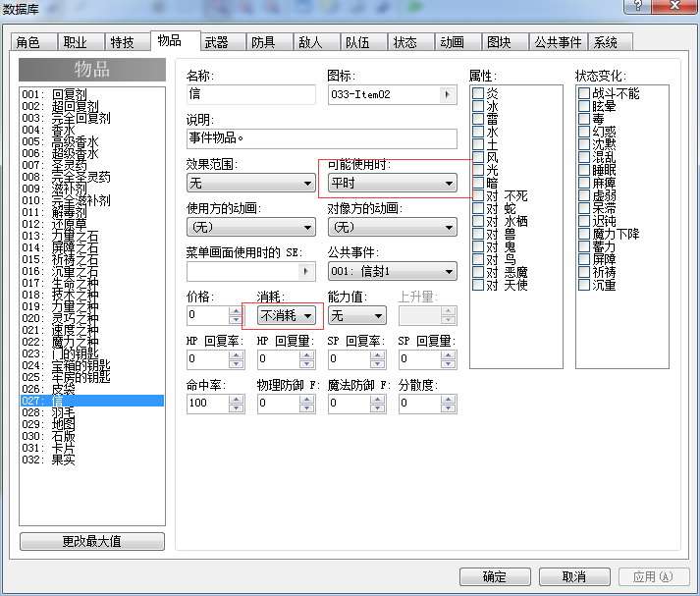Select item 029: 地图 in list
Image resolution: width=700 pixels, height=596 pixels.
(92, 424)
